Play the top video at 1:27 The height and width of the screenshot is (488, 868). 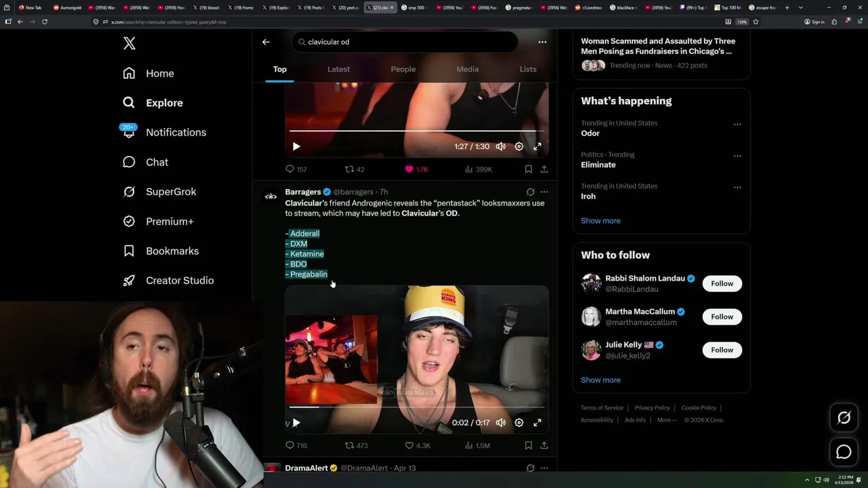click(296, 146)
